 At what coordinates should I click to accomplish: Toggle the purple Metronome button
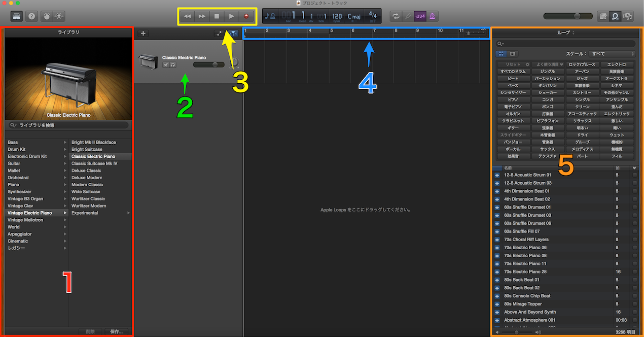coord(433,16)
